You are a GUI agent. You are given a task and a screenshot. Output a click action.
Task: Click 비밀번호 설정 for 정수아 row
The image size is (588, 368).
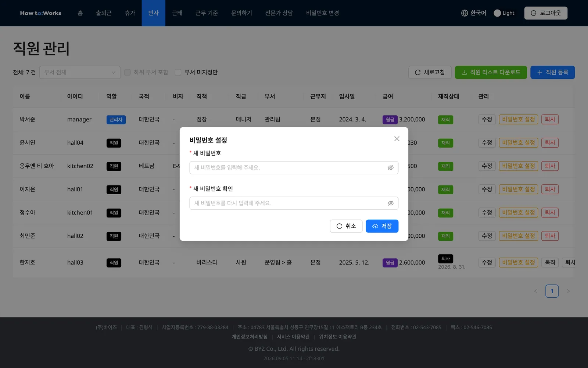[519, 213]
